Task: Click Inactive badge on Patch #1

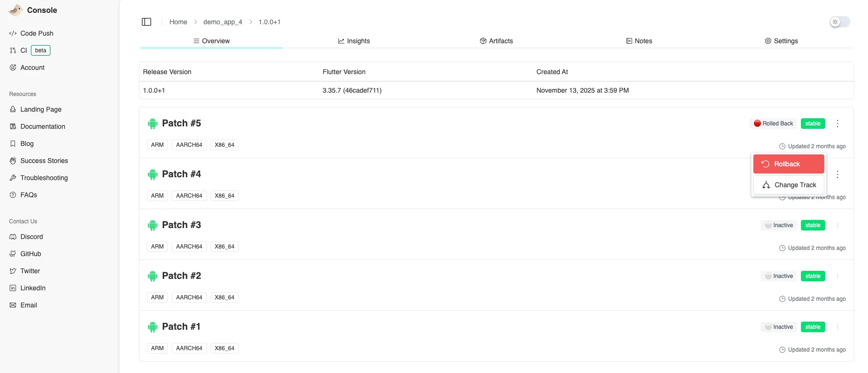Action: coord(779,327)
